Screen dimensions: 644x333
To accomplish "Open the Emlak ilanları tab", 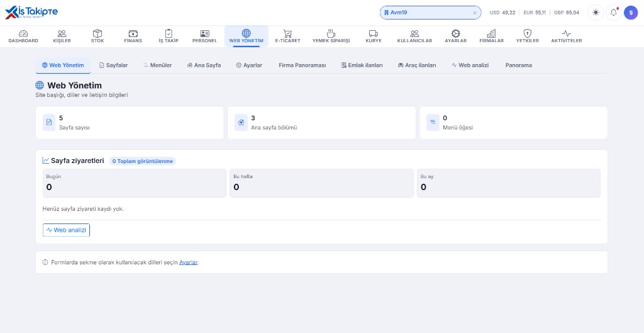I will point(362,65).
